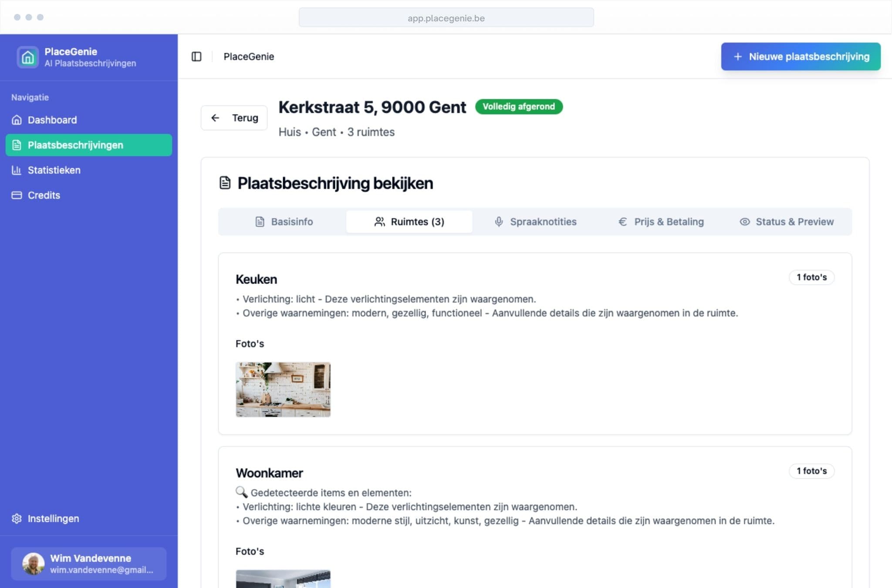The image size is (892, 588).
Task: Click the PlaceGenie house logo icon
Action: pyautogui.click(x=28, y=57)
